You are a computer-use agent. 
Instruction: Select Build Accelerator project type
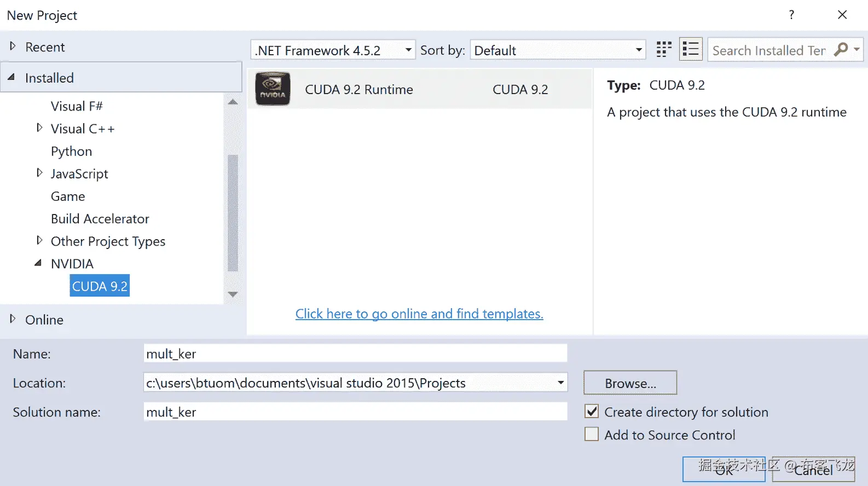pos(100,218)
